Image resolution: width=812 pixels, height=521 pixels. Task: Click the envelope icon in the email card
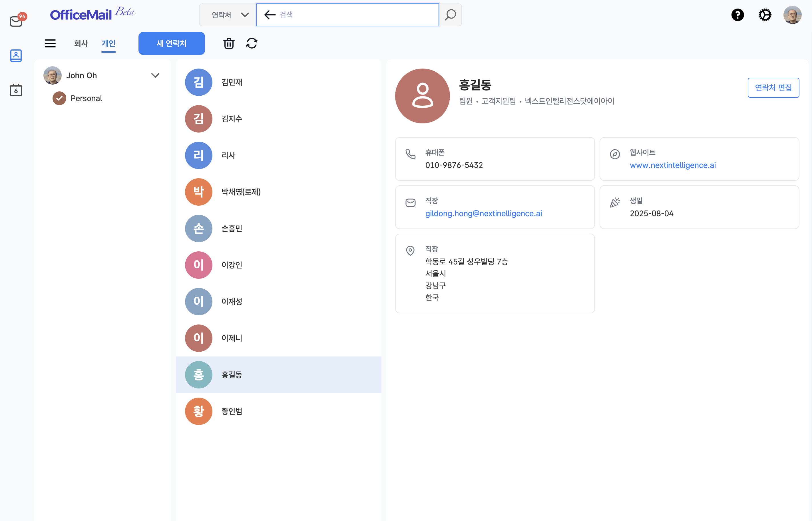point(411,203)
